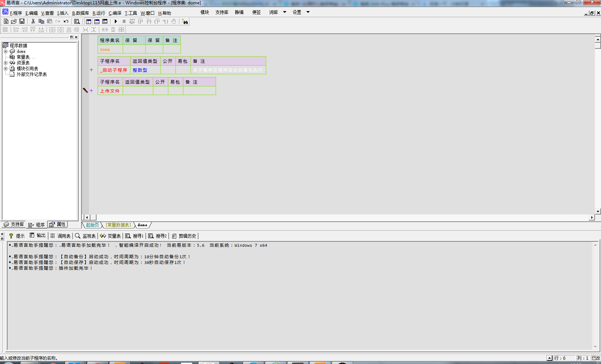The width and height of the screenshot is (601, 364).
Task: Click the same-height sizing icon
Action: coord(113,30)
